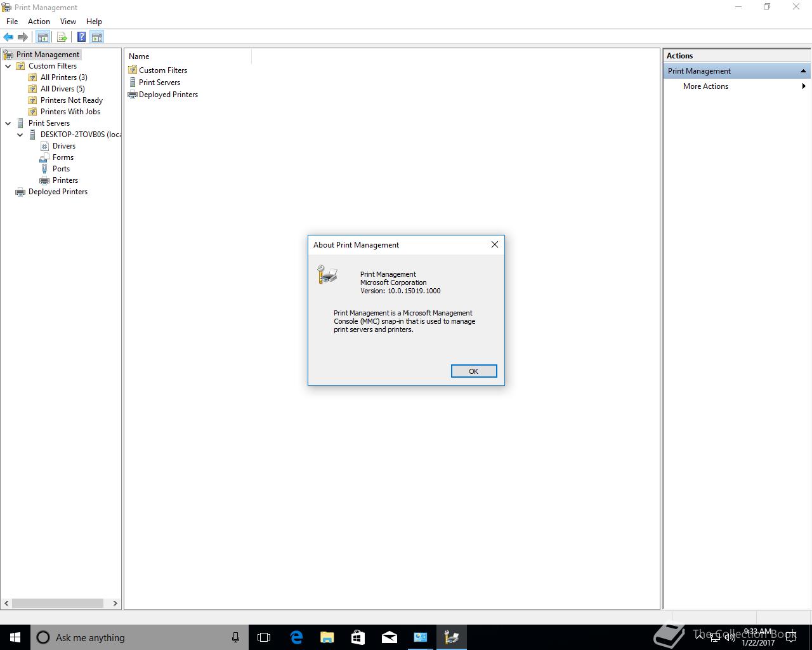Image resolution: width=812 pixels, height=650 pixels.
Task: Collapse the Custom Filters tree node
Action: click(8, 66)
